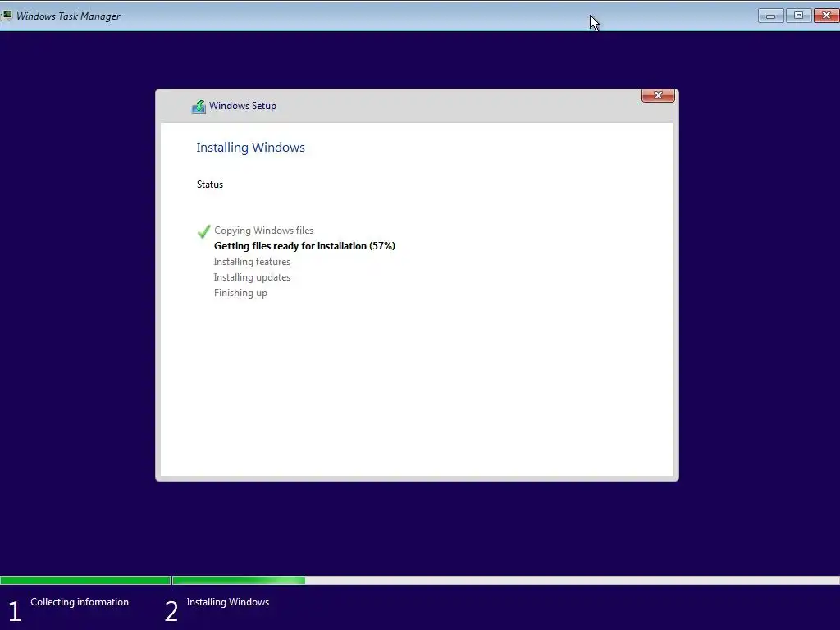Click 'Getting files ready for installation (57%)'
Image resolution: width=840 pixels, height=630 pixels.
304,246
